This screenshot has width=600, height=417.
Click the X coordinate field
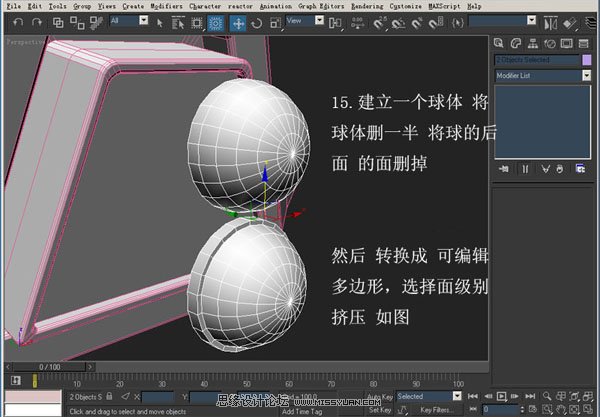[x=158, y=397]
